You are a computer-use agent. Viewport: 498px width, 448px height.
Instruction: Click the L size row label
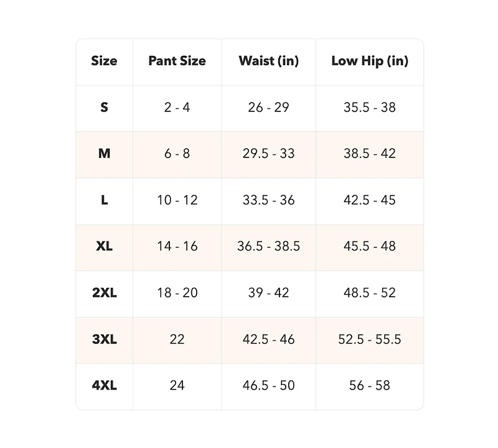[104, 200]
